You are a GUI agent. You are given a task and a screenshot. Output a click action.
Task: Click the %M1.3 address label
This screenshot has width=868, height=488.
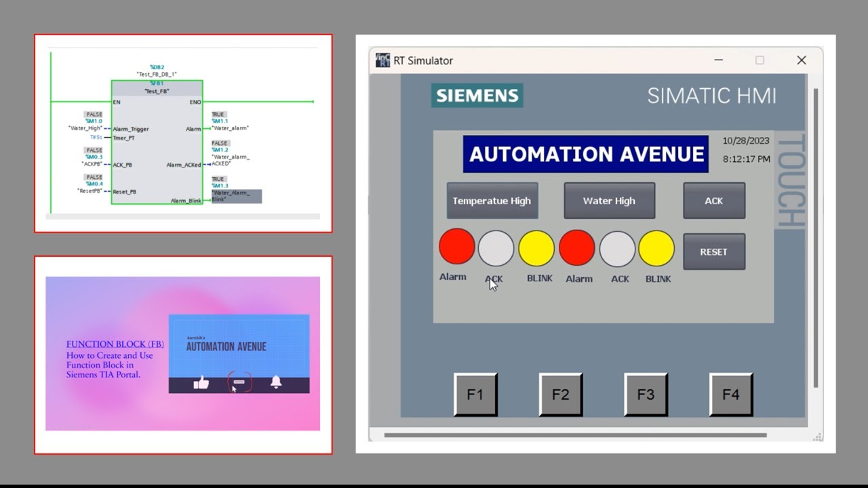tap(220, 185)
